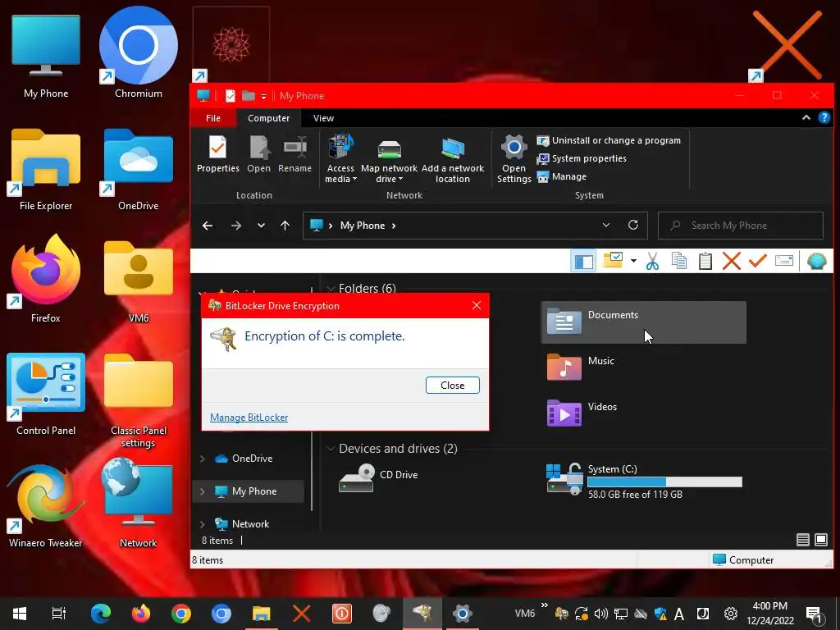Click Access media in the Network group
Viewport: 840px width, 630px height.
click(x=340, y=159)
